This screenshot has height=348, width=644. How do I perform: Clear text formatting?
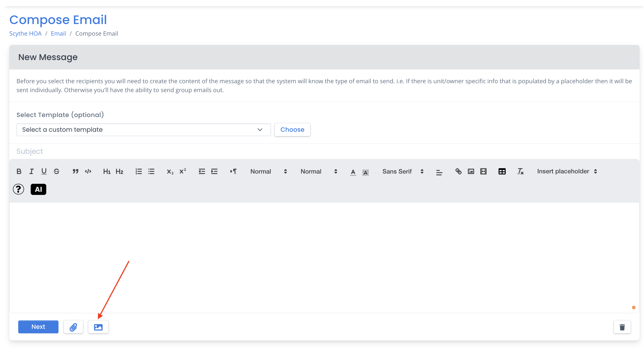click(x=521, y=171)
